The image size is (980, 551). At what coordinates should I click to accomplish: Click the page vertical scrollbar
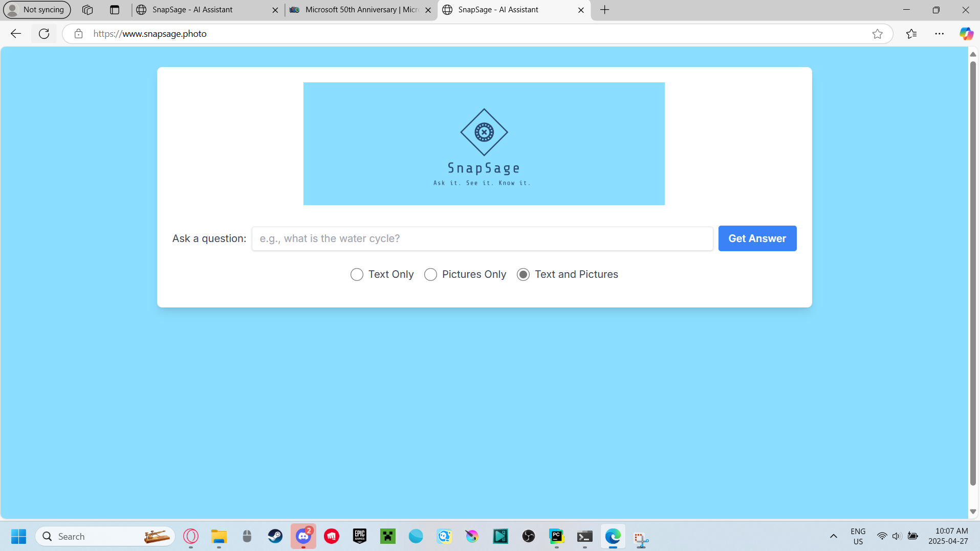973,274
